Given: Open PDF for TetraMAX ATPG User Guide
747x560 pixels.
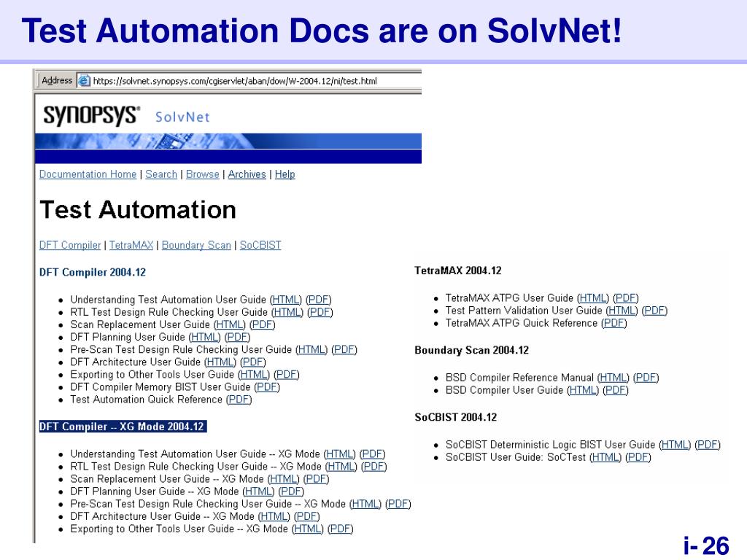Looking at the screenshot, I should pos(626,298).
